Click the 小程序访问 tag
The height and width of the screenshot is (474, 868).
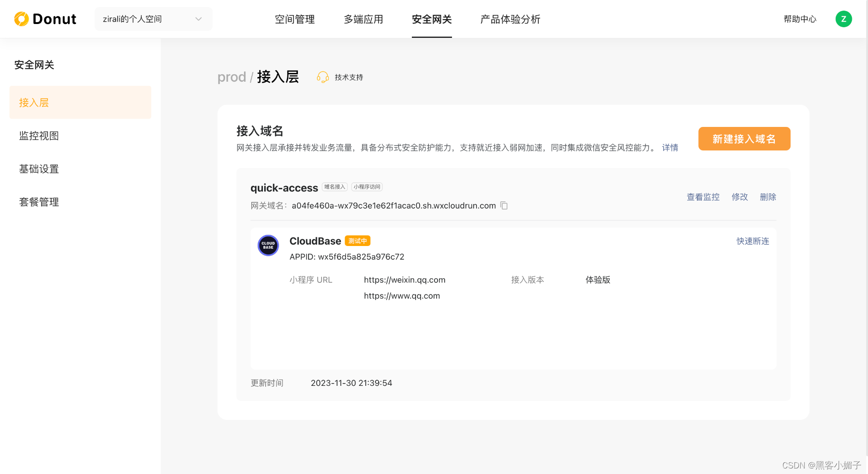[367, 187]
